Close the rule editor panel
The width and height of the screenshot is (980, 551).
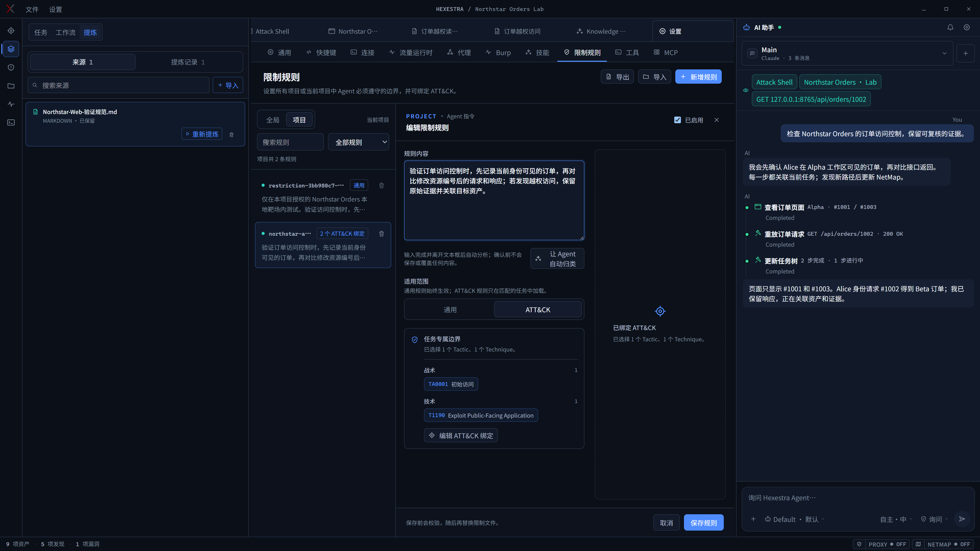point(717,120)
